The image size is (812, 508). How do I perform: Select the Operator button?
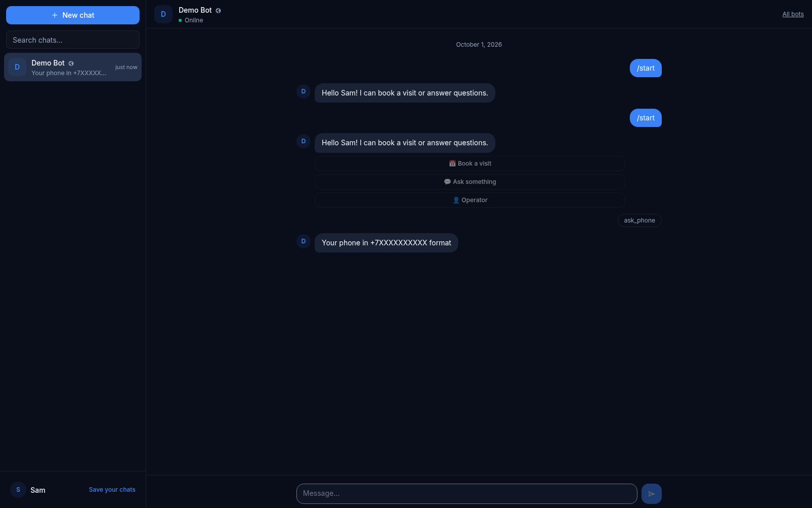[469, 200]
